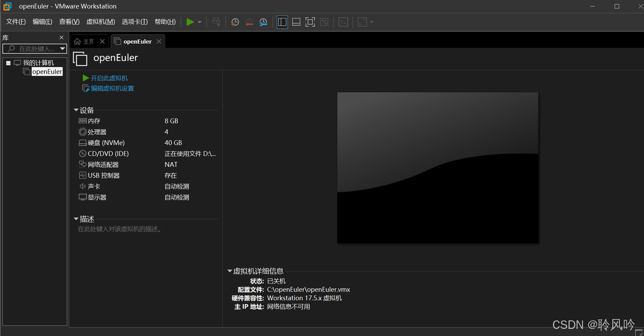Click the CD/DVD (IDE) disc icon
This screenshot has width=644, height=336.
(83, 153)
